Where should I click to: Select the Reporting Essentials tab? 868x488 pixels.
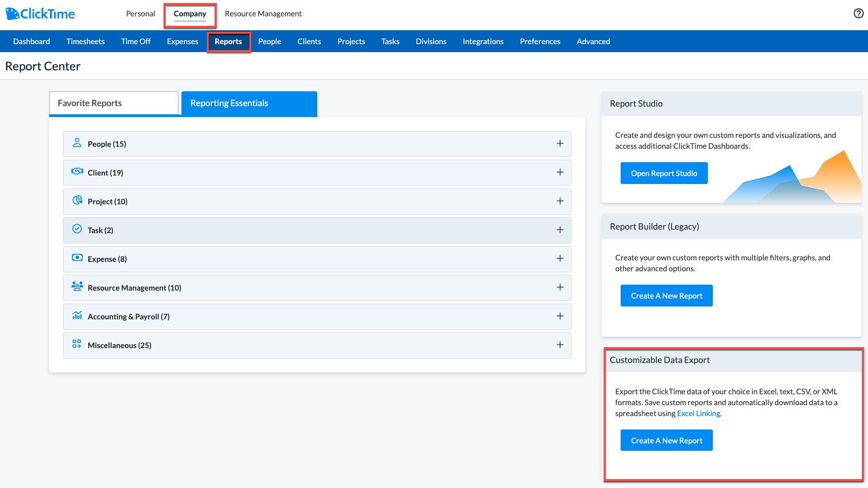point(249,104)
